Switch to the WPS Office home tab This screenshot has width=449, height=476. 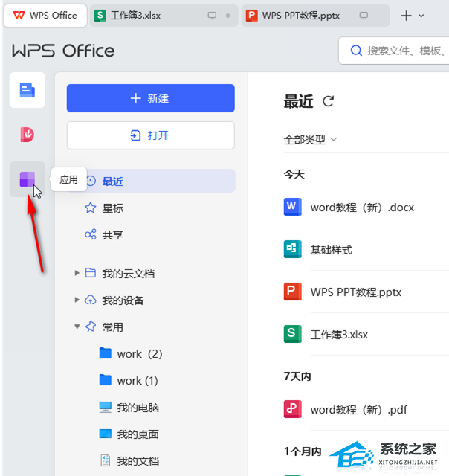pos(45,16)
